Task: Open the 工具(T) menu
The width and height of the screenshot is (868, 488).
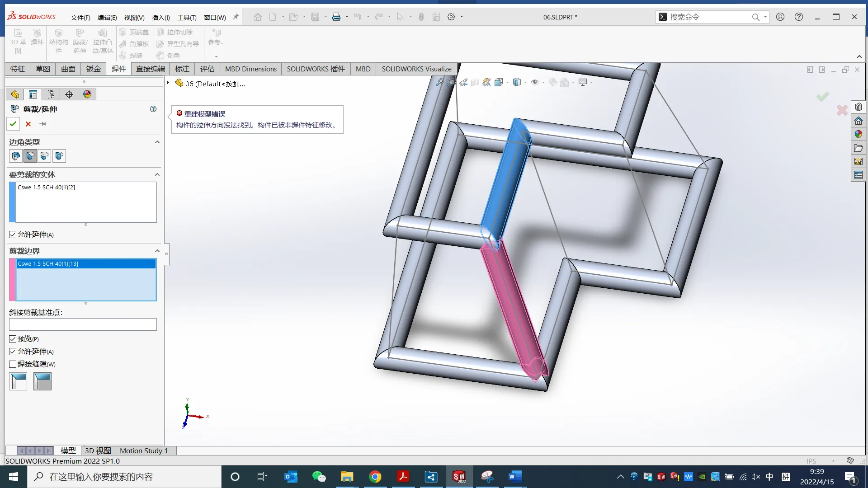Action: (187, 17)
